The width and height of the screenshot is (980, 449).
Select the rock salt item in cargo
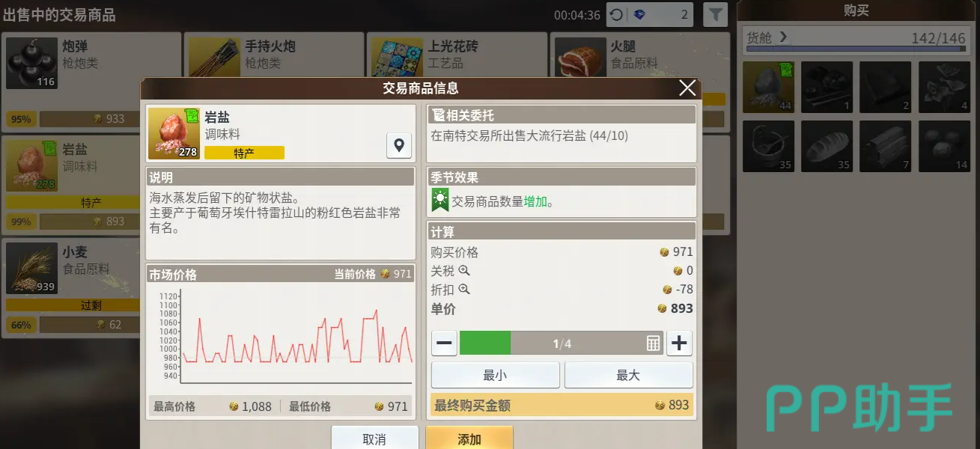point(768,87)
